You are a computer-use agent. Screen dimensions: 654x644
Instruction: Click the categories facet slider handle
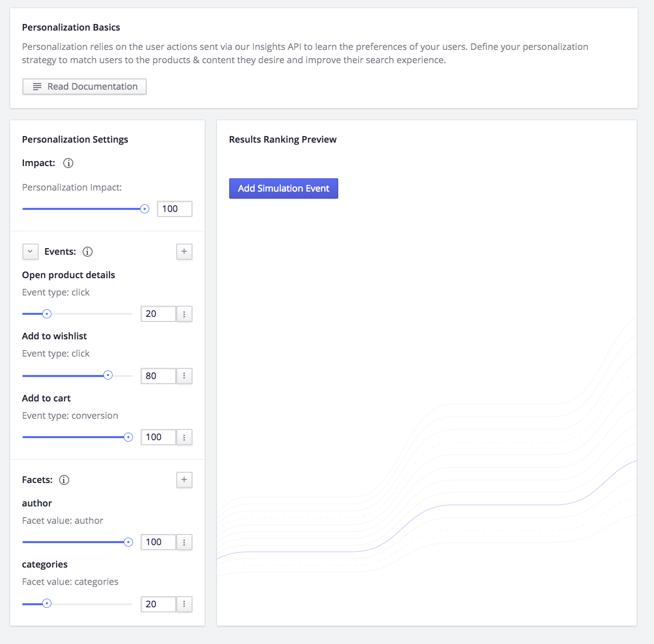point(47,604)
